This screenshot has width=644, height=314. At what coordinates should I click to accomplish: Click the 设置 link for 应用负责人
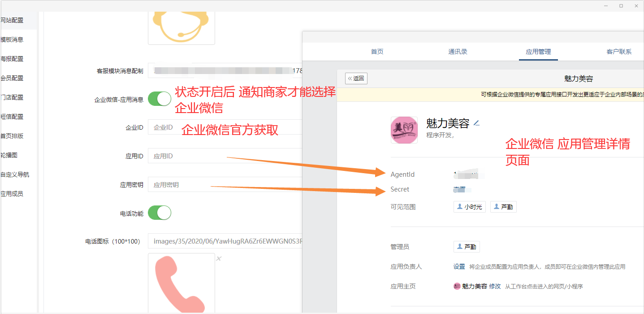click(459, 266)
